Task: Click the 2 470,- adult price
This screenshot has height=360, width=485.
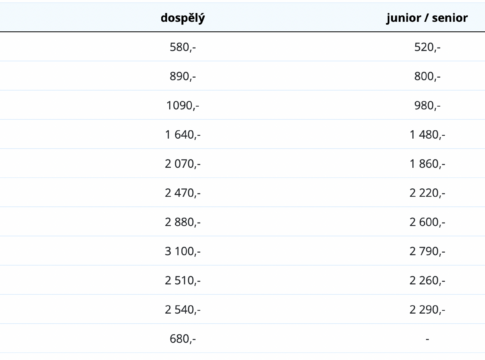Action: point(183,193)
